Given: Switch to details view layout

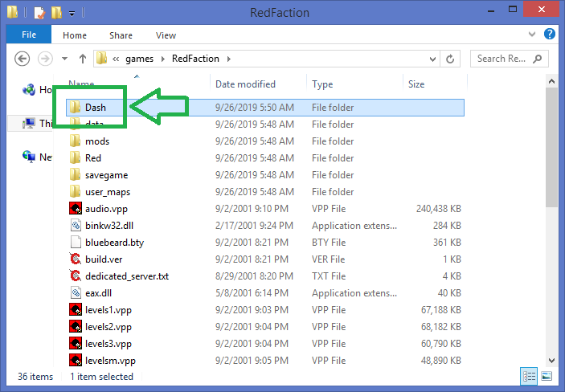Looking at the screenshot, I should [x=530, y=376].
